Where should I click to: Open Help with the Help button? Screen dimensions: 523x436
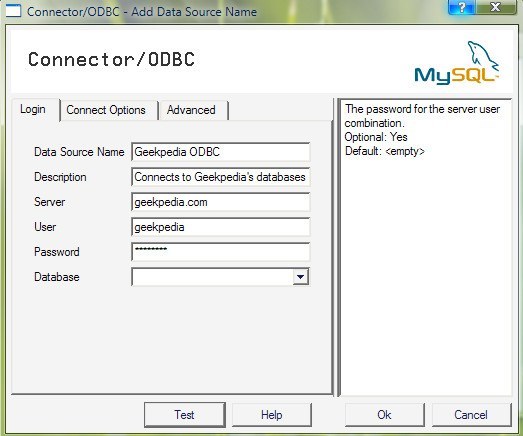(x=272, y=415)
